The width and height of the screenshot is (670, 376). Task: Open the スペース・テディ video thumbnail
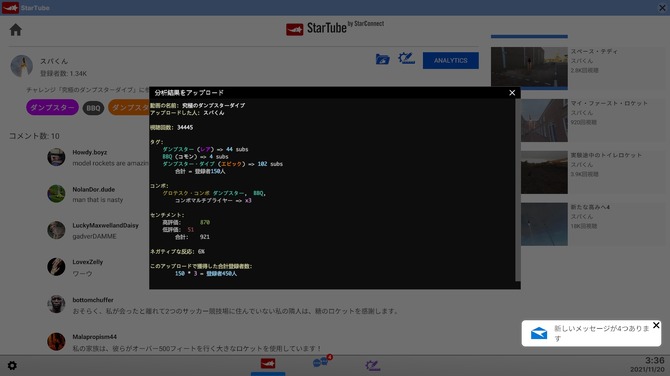[x=529, y=68]
